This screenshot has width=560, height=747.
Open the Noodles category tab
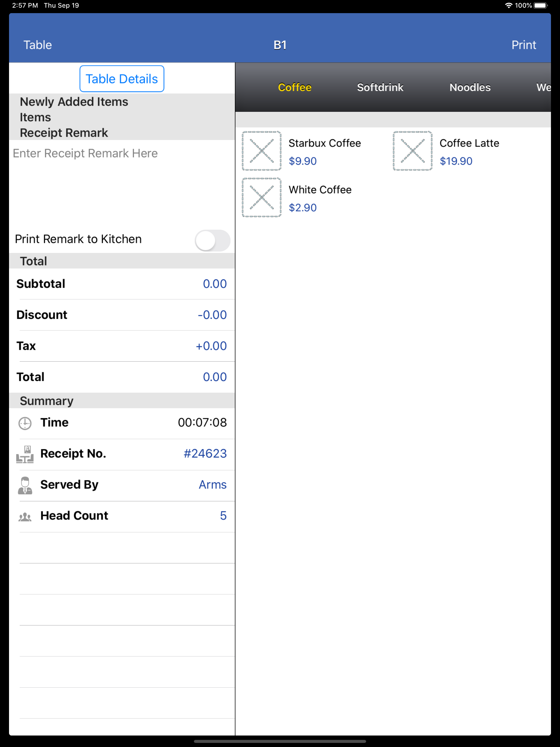tap(470, 87)
